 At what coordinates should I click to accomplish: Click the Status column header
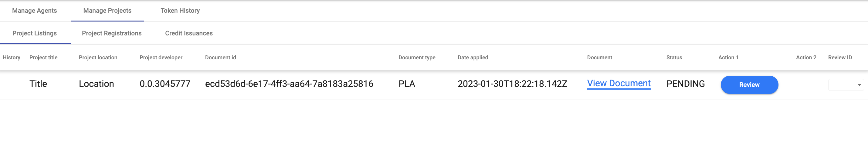674,58
